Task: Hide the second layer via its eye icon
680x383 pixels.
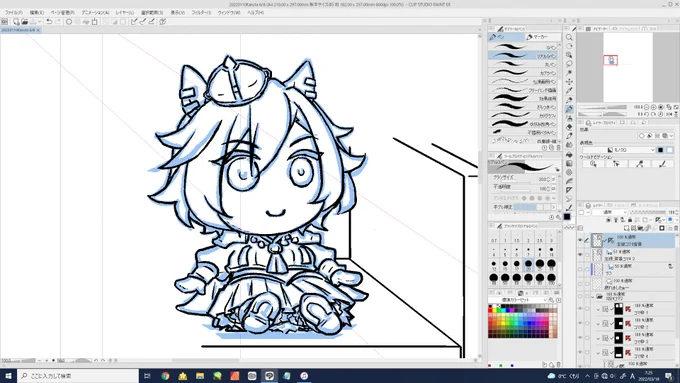Action: [580, 255]
